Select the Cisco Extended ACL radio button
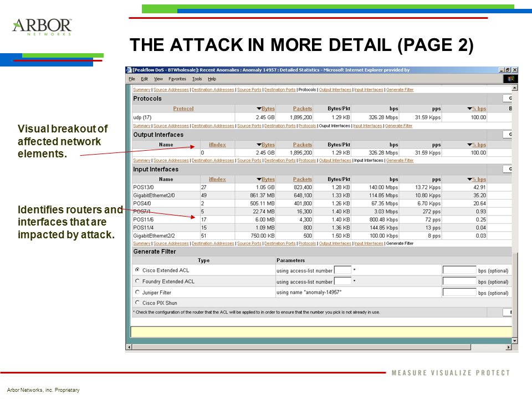532x399 pixels. [137, 270]
